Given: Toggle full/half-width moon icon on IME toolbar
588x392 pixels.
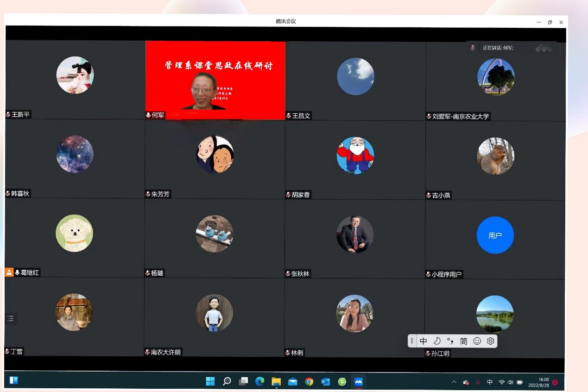Looking at the screenshot, I should pyautogui.click(x=436, y=341).
